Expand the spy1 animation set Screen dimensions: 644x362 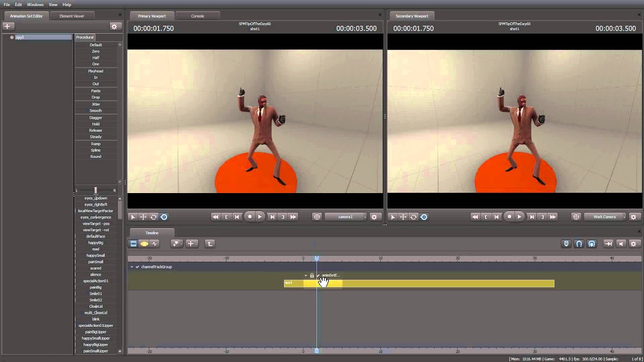coord(12,37)
